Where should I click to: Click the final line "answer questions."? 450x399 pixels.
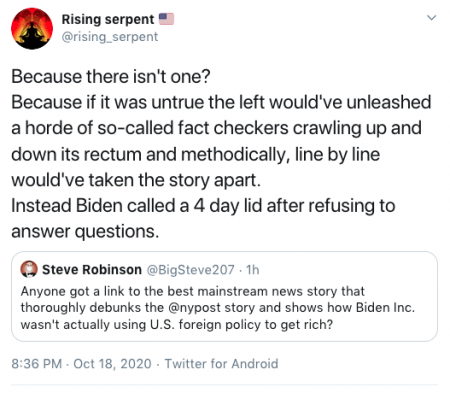[85, 232]
